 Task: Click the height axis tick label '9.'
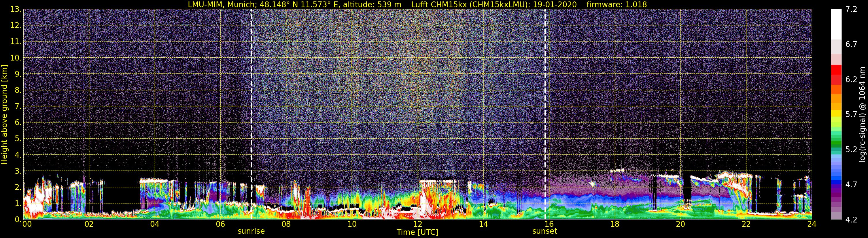[x=18, y=74]
